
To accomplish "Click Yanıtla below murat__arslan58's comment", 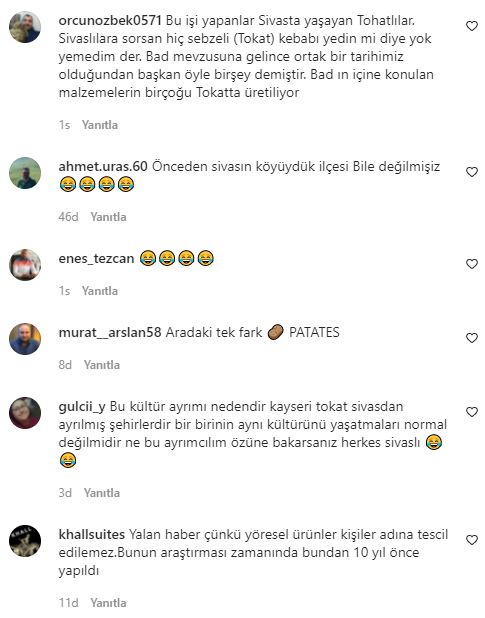I will 102,365.
